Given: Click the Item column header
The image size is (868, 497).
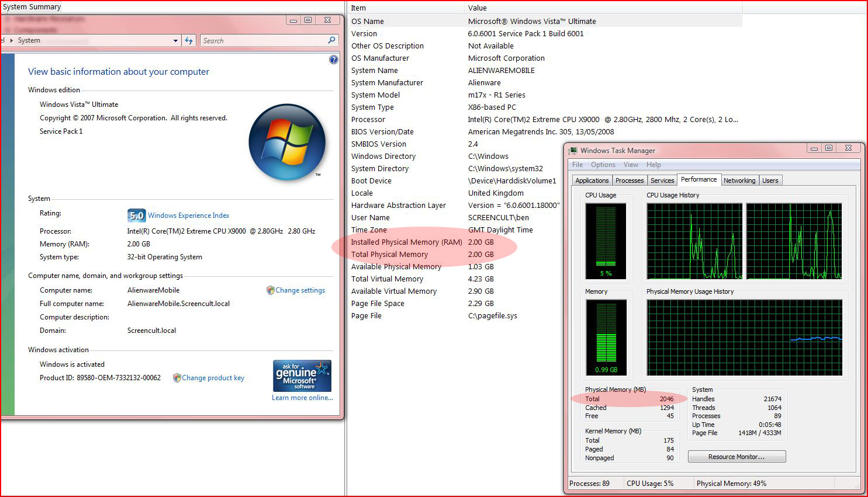Looking at the screenshot, I should click(406, 8).
